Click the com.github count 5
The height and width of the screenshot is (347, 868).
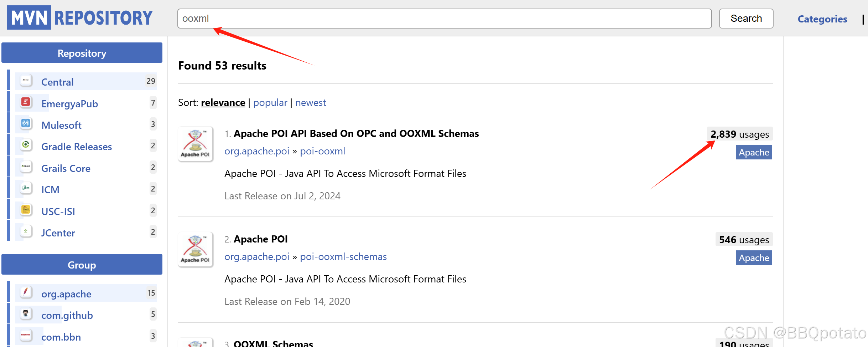[x=153, y=314]
